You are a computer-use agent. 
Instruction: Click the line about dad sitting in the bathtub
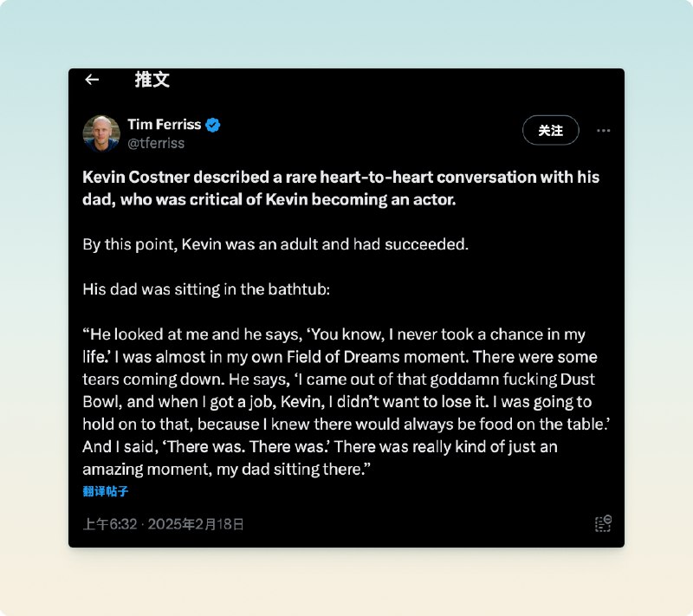coord(204,289)
